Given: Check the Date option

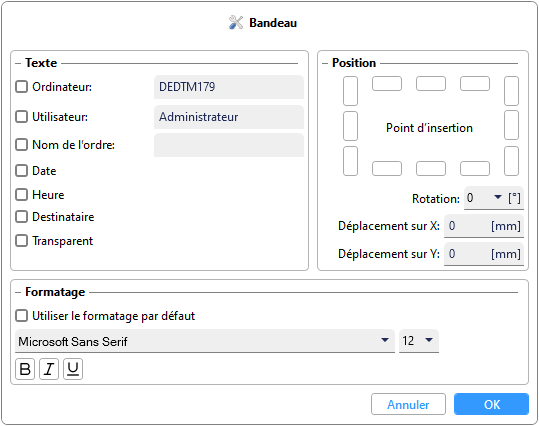Looking at the screenshot, I should click(x=21, y=171).
